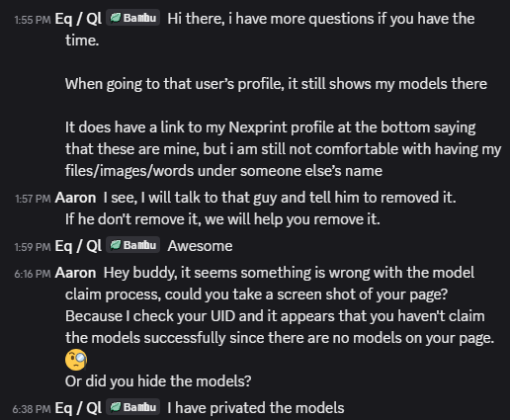
Task: Click the 6:16 PM timestamp
Action: pyautogui.click(x=33, y=274)
